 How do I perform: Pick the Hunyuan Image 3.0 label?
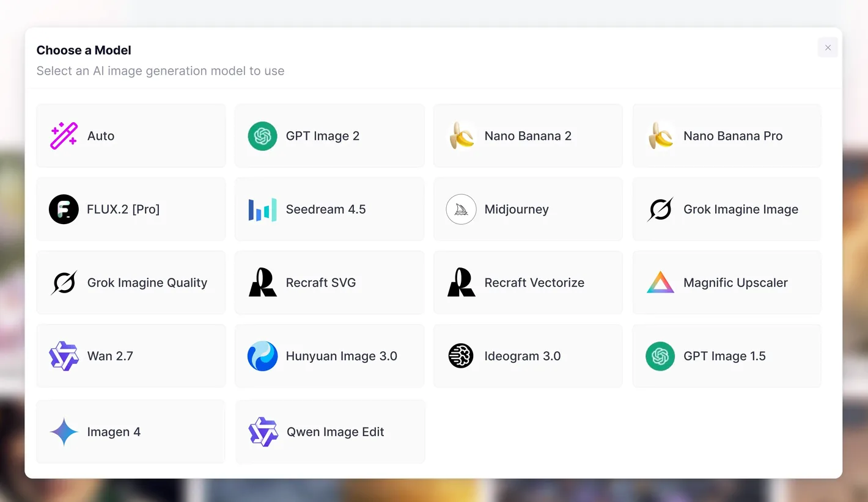(x=342, y=356)
